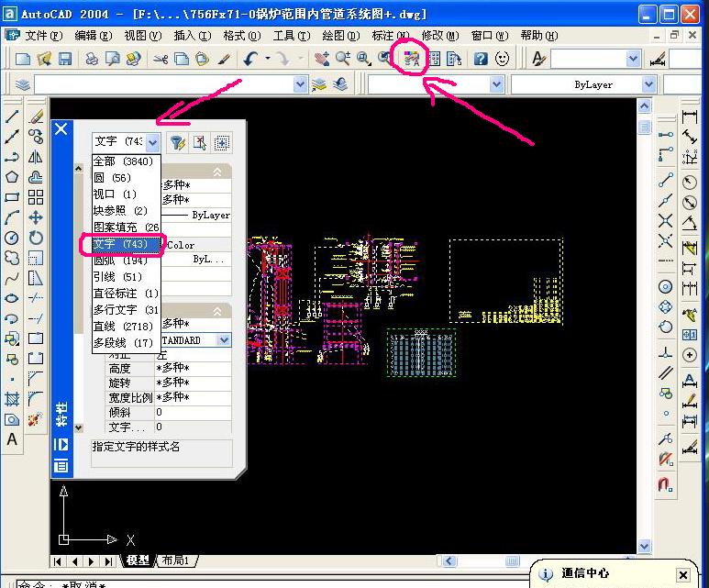Viewport: 709px width, 588px height.
Task: Open the layer name dropdown arrow
Action: [x=300, y=84]
